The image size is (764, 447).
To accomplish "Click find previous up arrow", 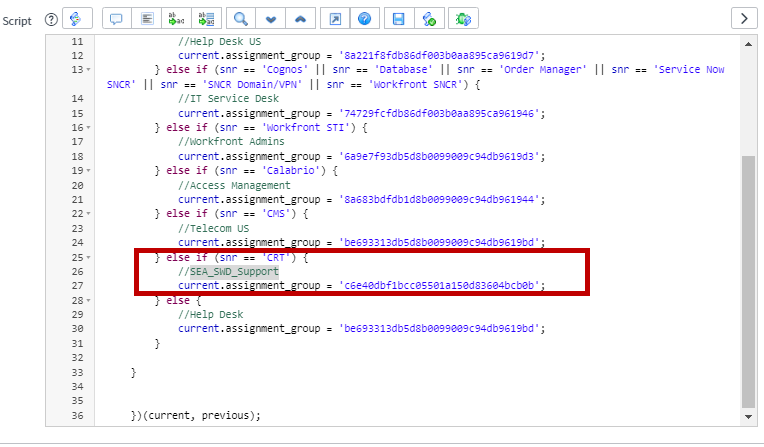I will coord(301,19).
